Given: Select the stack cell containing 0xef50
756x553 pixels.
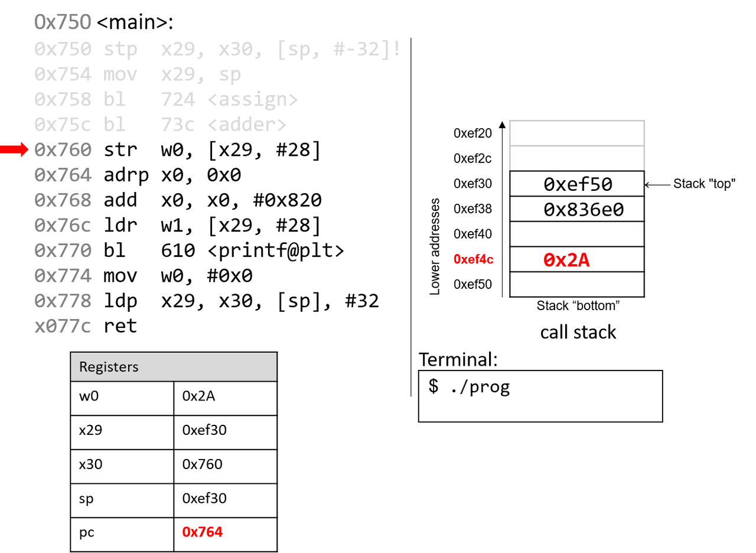Looking at the screenshot, I should tap(577, 184).
